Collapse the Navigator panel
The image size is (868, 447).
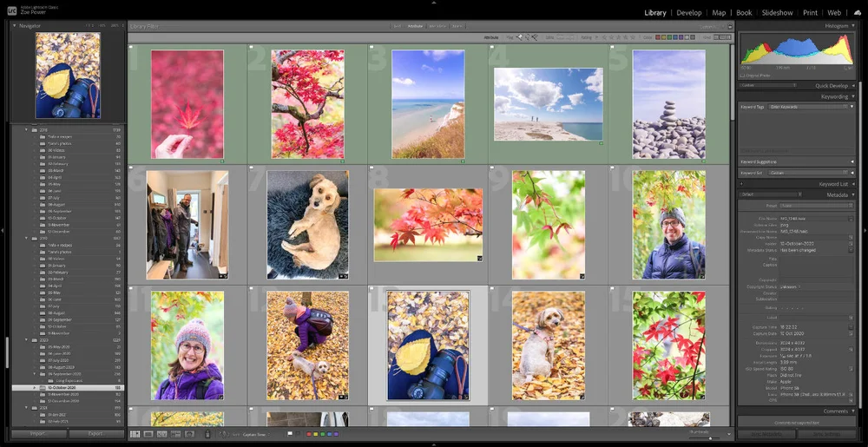click(15, 26)
